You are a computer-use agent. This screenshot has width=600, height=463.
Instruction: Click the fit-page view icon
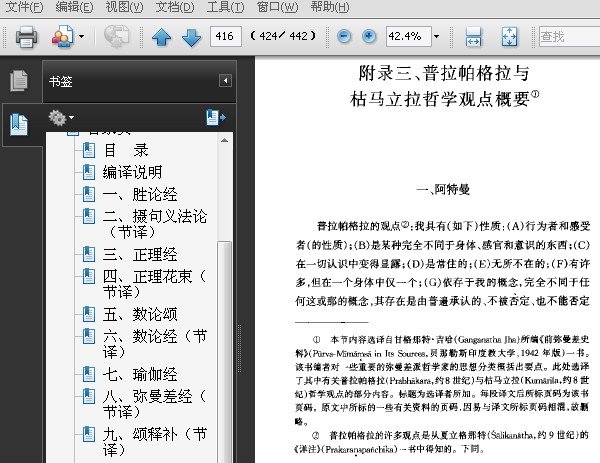click(509, 37)
